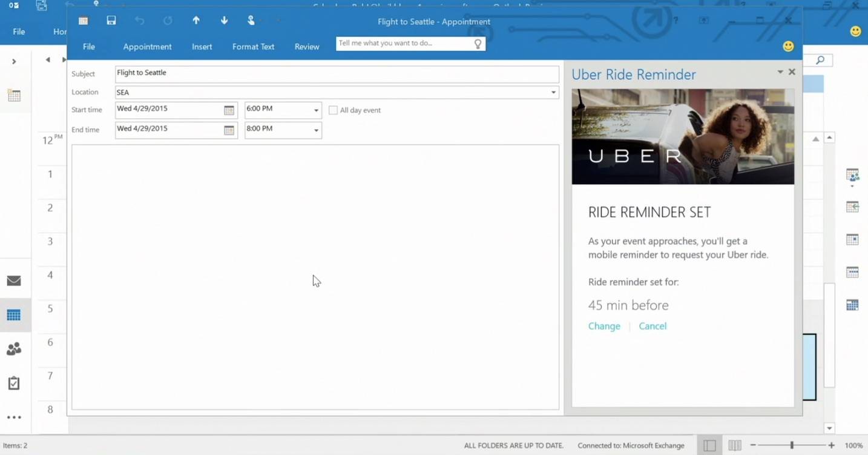
Task: Open the Start time calendar picker
Action: point(229,110)
